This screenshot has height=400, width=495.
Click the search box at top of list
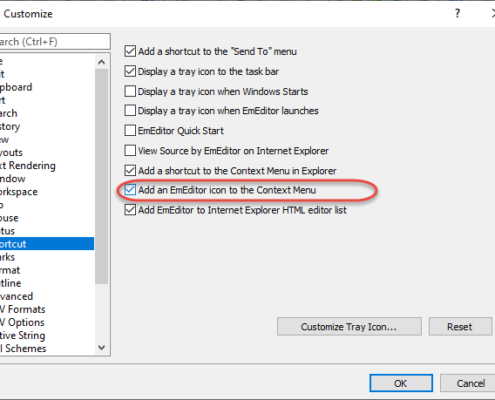click(x=54, y=42)
